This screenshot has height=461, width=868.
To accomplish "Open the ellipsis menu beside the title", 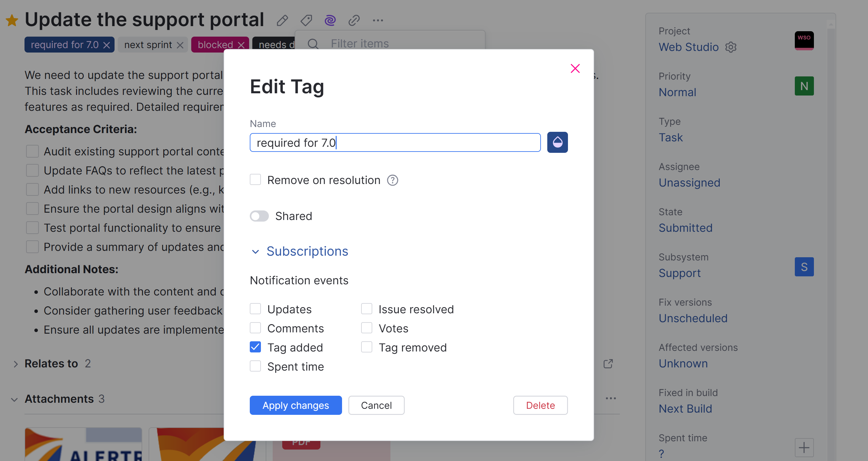I will tap(378, 20).
